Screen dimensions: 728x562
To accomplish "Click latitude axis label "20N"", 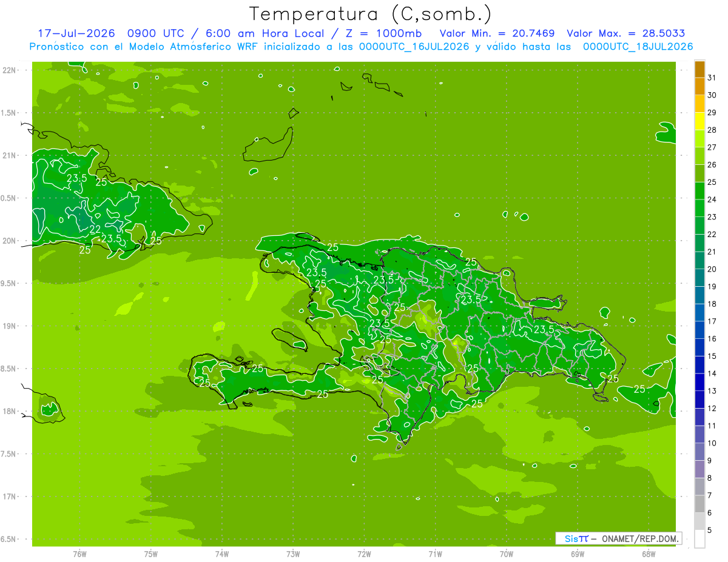I will [9, 241].
